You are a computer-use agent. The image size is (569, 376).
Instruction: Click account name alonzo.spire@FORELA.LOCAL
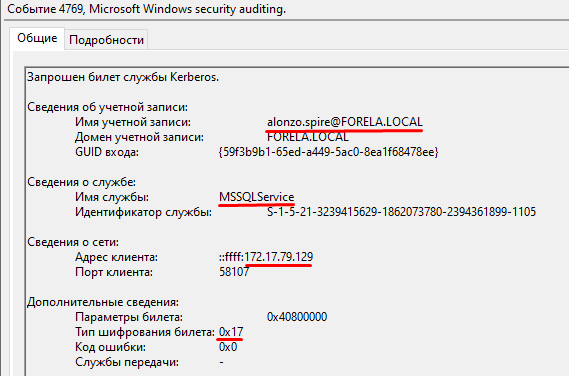[345, 122]
